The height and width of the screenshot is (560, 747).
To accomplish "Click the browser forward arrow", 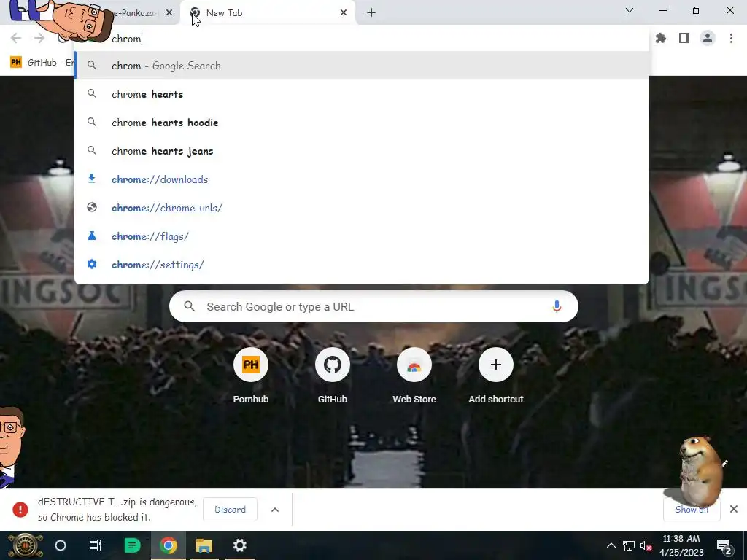I will coord(39,38).
